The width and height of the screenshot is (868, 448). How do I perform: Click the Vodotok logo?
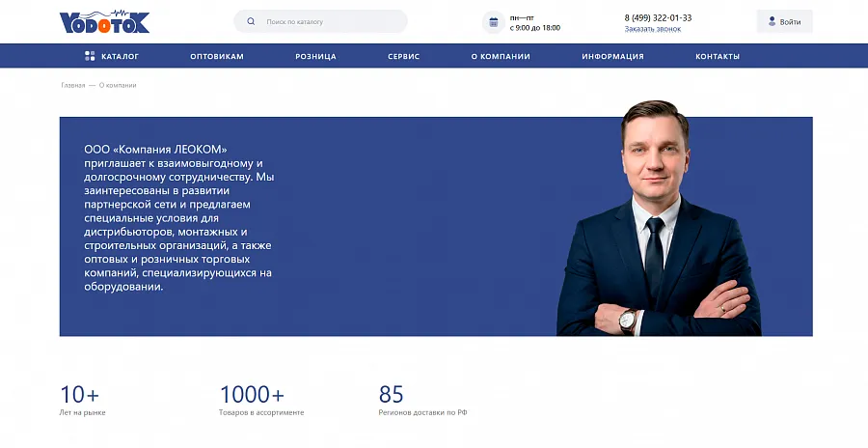(104, 21)
